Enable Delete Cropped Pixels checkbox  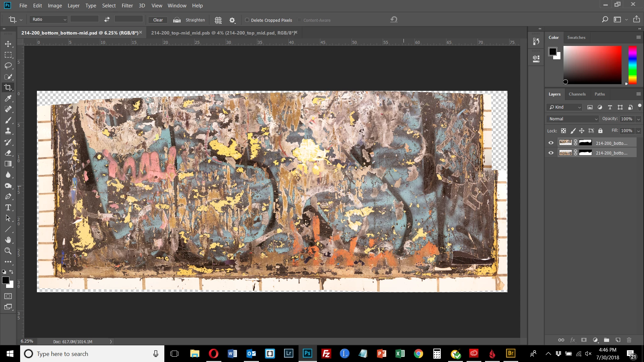click(247, 20)
